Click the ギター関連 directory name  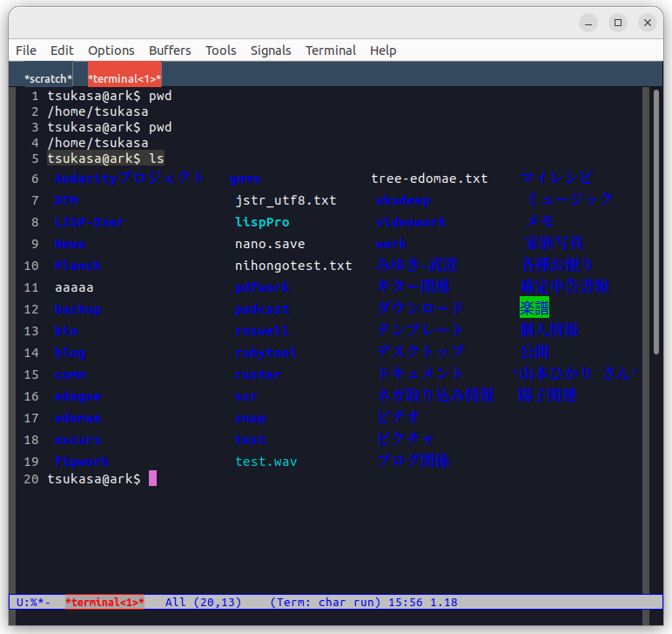click(x=413, y=287)
